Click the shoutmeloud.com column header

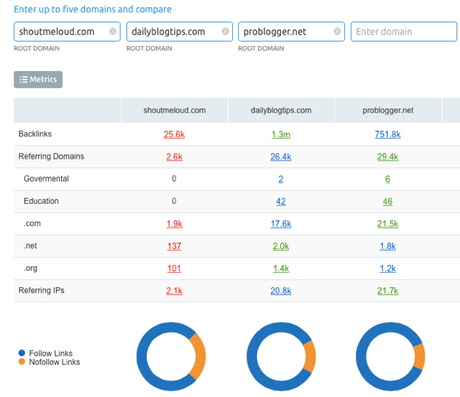point(174,110)
